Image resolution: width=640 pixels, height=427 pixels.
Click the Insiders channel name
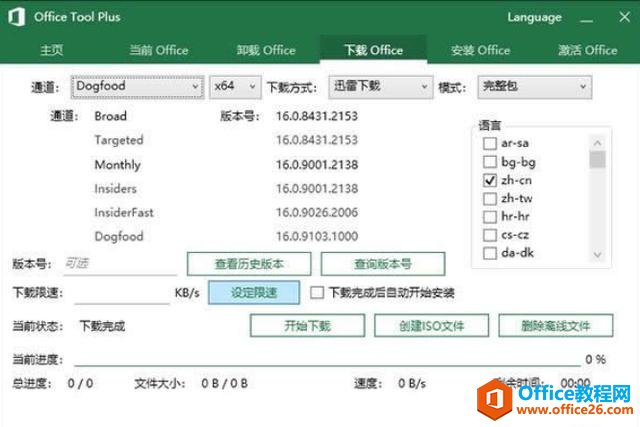pos(116,189)
